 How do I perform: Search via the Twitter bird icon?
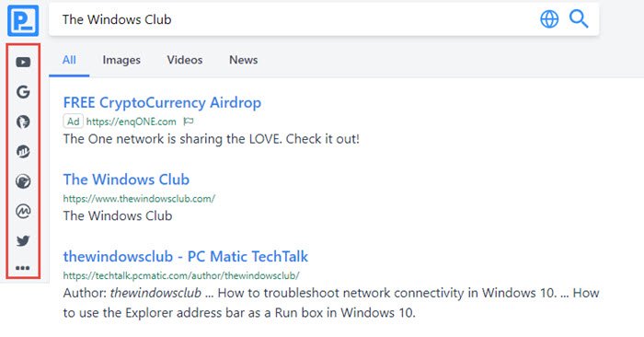(x=23, y=240)
